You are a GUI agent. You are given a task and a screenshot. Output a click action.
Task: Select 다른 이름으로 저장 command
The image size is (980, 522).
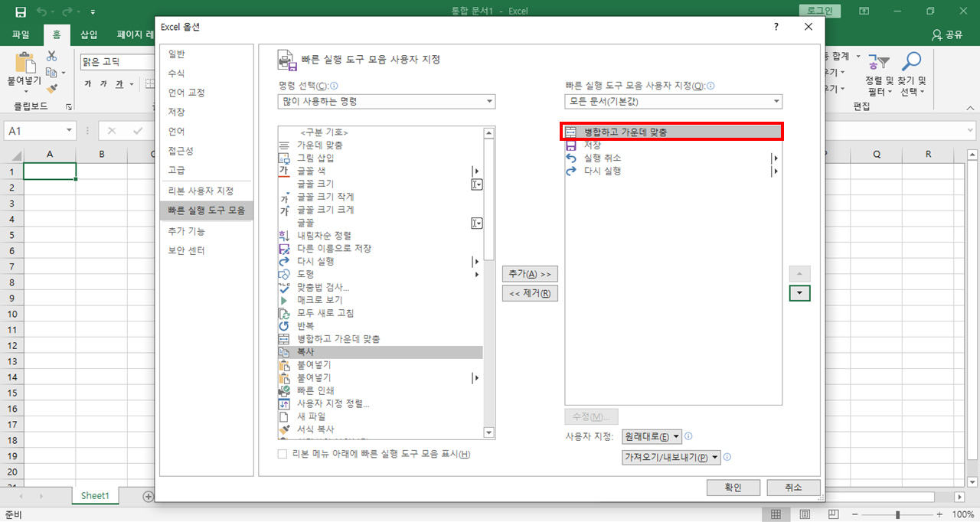click(380, 249)
